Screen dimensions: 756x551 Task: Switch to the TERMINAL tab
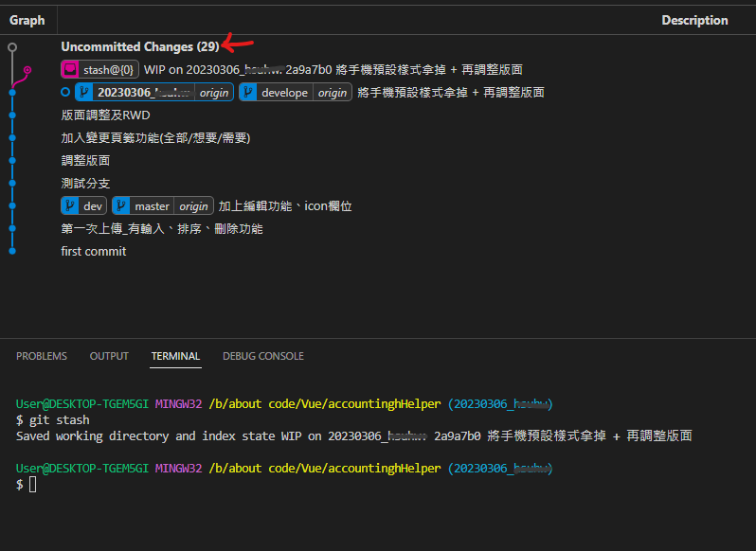tap(175, 356)
